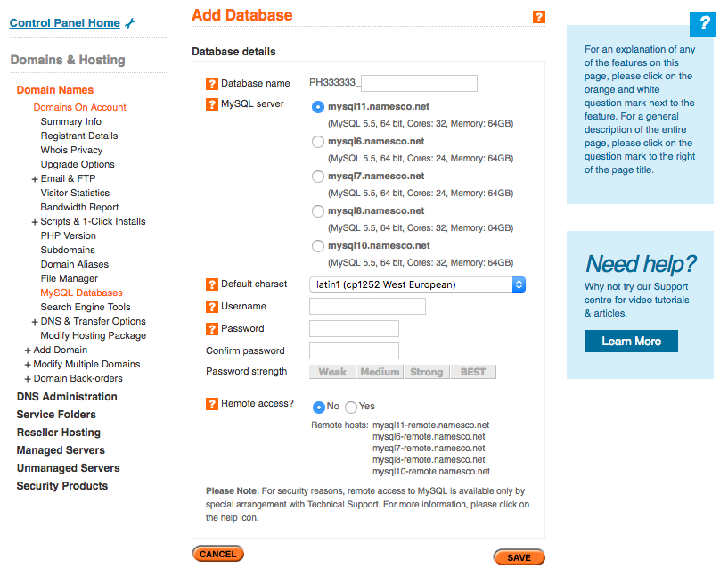Click the Domains & Hosting heading
This screenshot has width=728, height=577.
coord(68,60)
